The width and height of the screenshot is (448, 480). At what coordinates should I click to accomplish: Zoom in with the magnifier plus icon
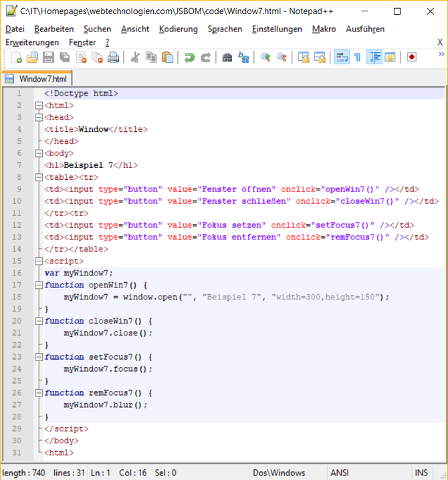[265, 57]
